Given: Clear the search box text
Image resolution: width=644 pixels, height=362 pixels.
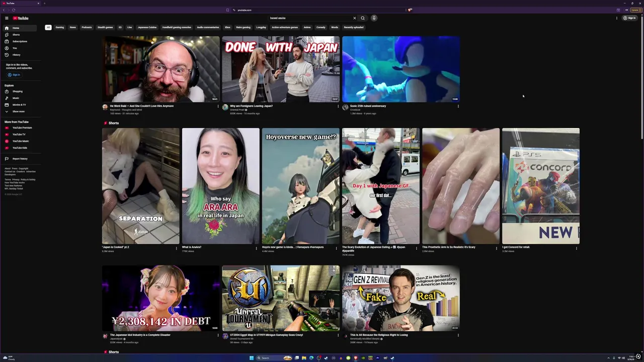Looking at the screenshot, I should [354, 18].
